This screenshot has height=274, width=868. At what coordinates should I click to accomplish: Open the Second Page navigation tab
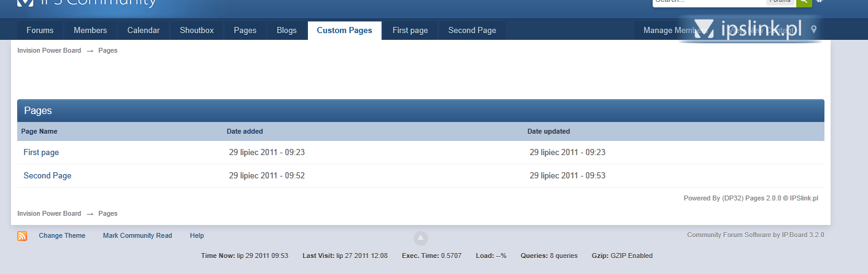472,30
